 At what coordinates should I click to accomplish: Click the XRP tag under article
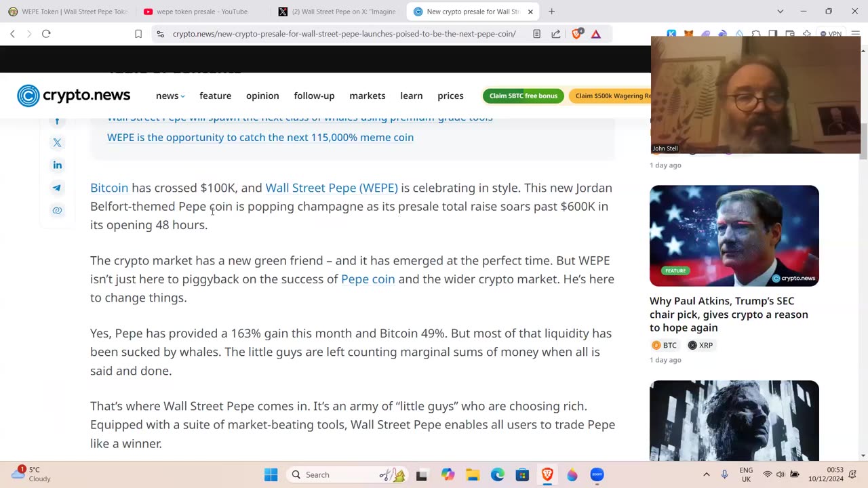click(x=700, y=345)
